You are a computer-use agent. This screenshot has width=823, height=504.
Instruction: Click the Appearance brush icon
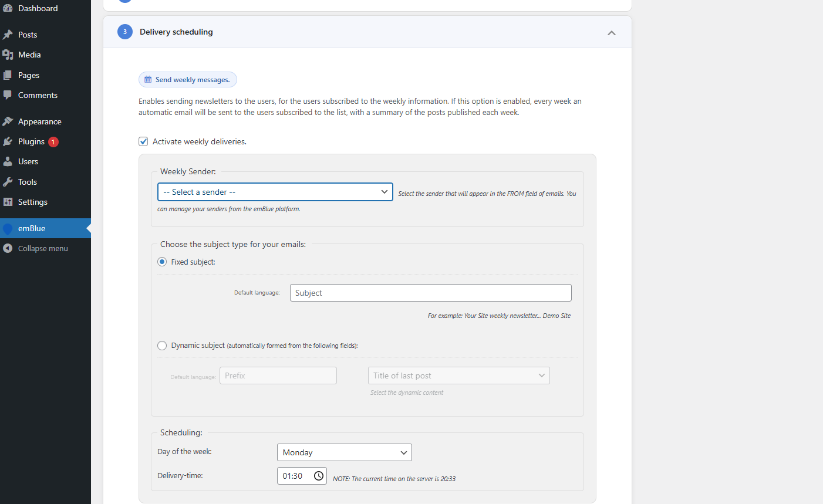pyautogui.click(x=8, y=121)
